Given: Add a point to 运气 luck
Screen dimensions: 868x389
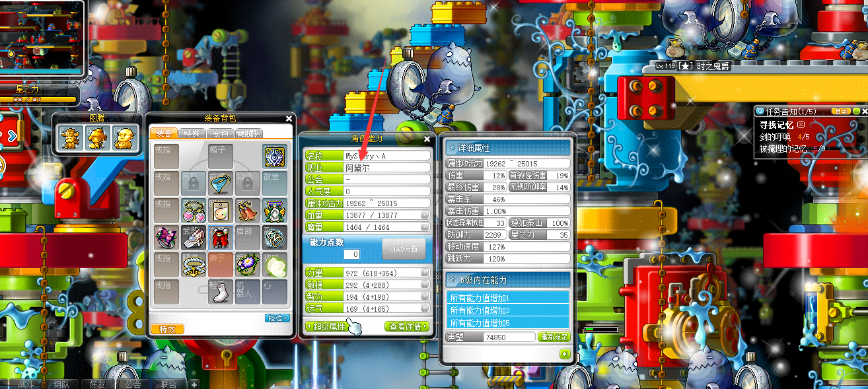Looking at the screenshot, I should point(425,308).
